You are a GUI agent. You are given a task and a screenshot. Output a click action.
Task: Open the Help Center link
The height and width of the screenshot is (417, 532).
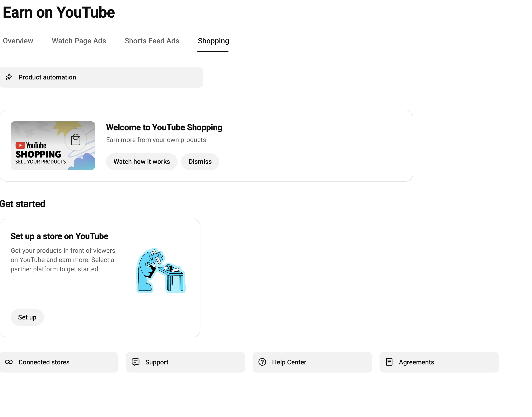(312, 362)
